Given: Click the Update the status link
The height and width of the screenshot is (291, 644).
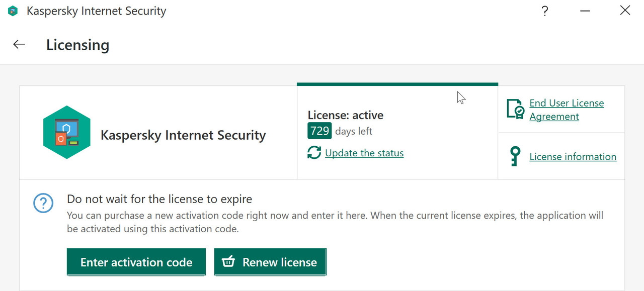Looking at the screenshot, I should coord(364,153).
